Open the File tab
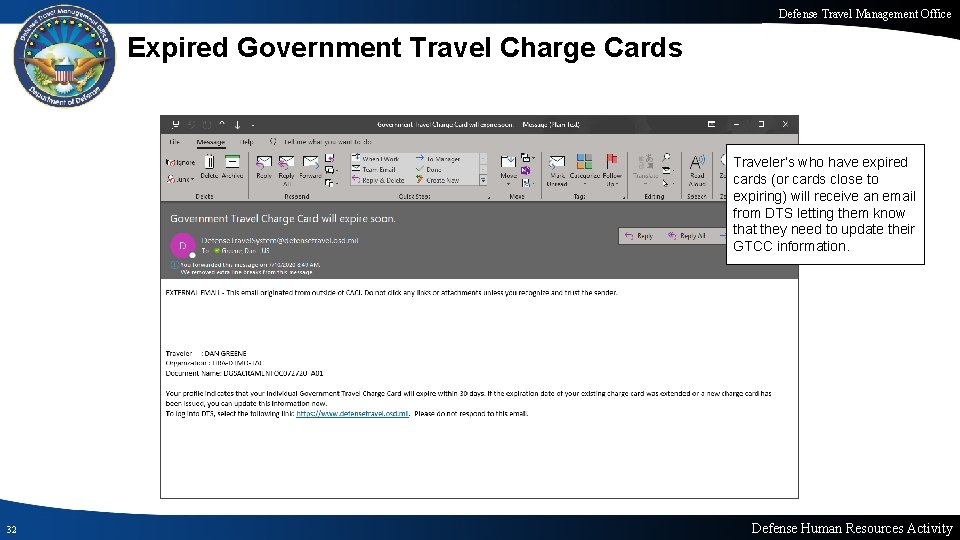The height and width of the screenshot is (540, 960). [x=174, y=141]
